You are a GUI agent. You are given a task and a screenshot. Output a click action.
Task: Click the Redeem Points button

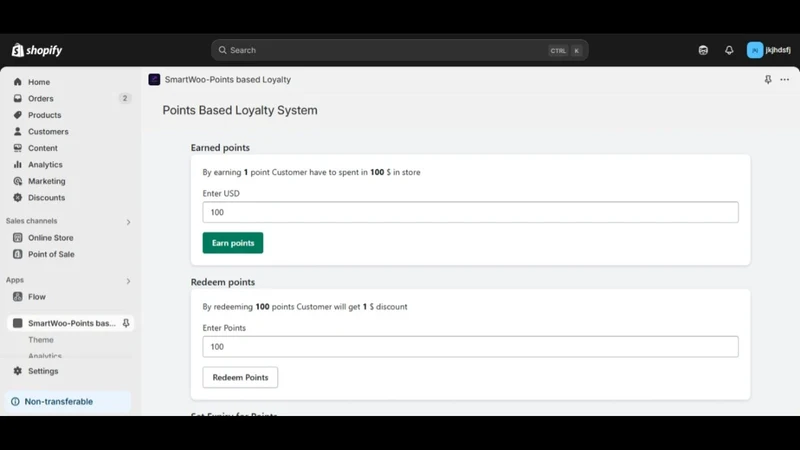coord(240,378)
